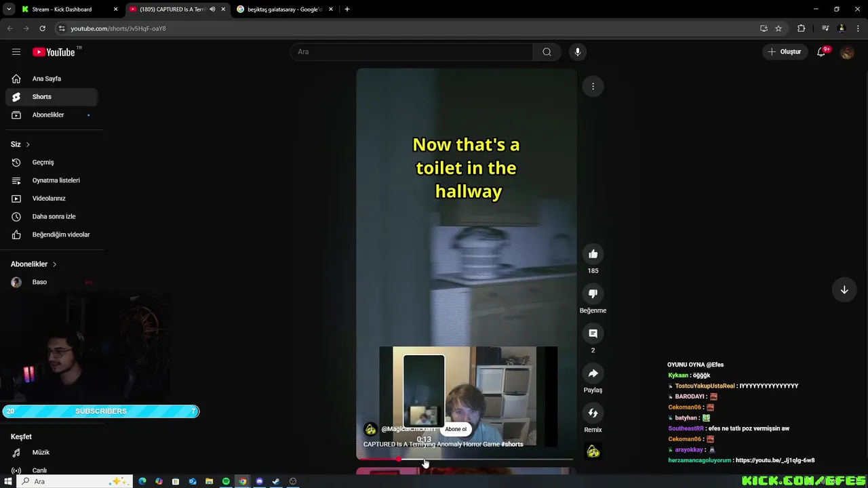Open Shorts in sidebar
Screen dimensions: 868x488
tap(52, 97)
